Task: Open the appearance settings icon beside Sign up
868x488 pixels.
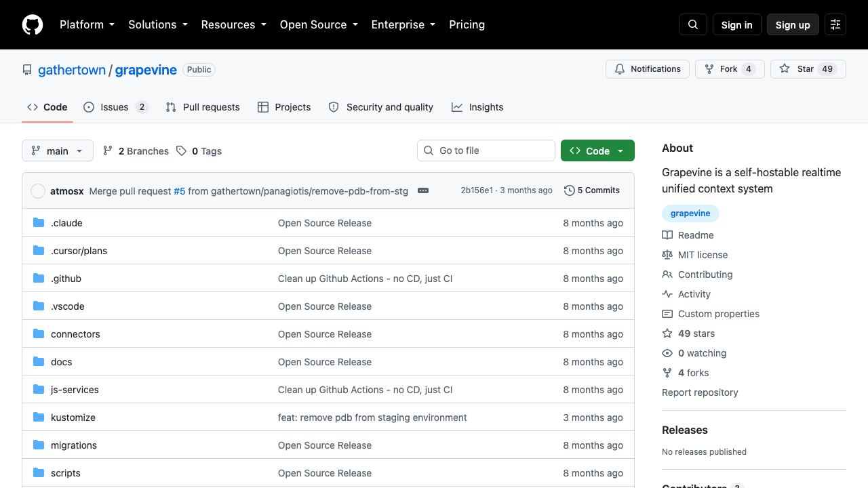Action: tap(835, 24)
